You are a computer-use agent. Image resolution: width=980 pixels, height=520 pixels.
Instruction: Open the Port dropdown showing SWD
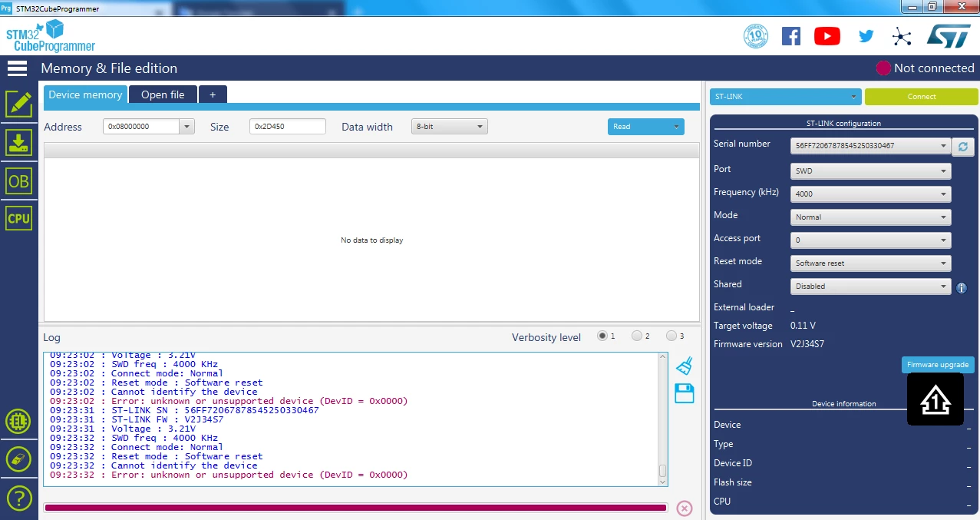pyautogui.click(x=870, y=171)
